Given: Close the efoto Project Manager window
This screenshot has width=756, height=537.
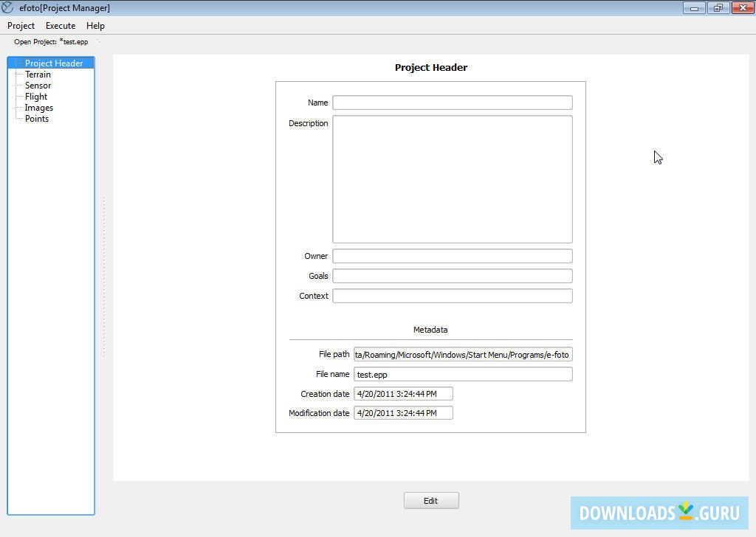Looking at the screenshot, I should pos(743,7).
